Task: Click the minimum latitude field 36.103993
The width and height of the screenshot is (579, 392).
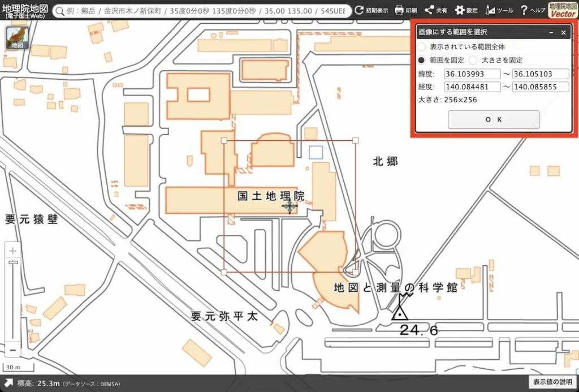Action: point(472,74)
